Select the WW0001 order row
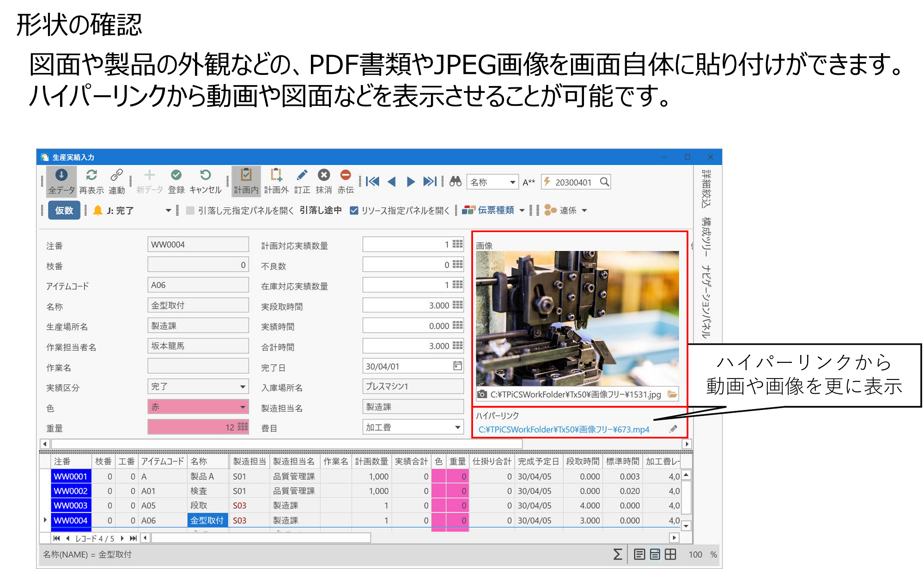Viewport: 924px width, 569px height. (71, 476)
